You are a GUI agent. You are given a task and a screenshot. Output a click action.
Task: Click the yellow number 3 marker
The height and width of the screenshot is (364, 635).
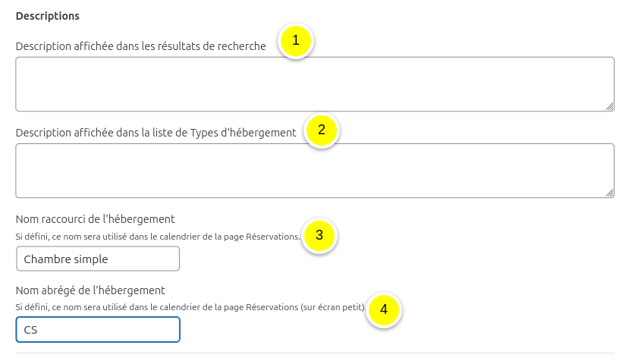click(x=319, y=234)
